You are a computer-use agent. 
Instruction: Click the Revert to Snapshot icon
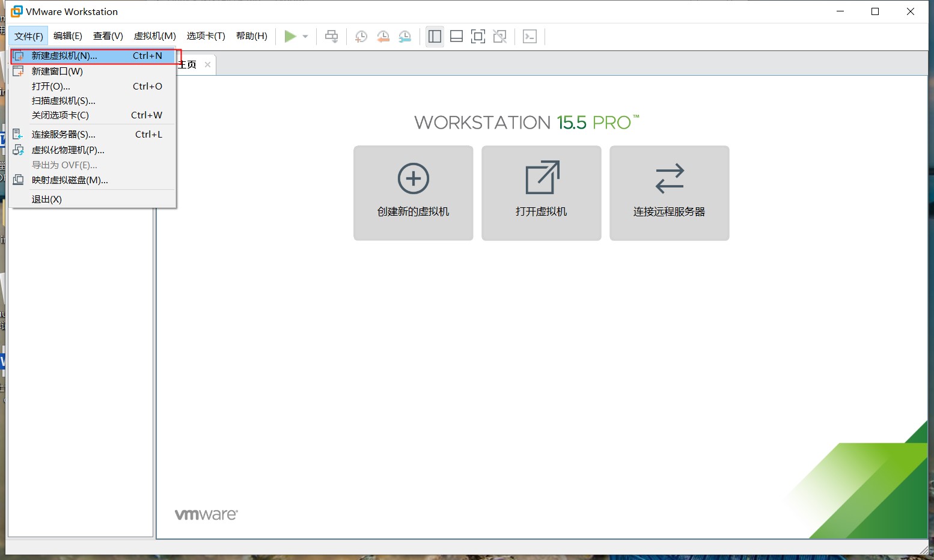click(x=383, y=37)
